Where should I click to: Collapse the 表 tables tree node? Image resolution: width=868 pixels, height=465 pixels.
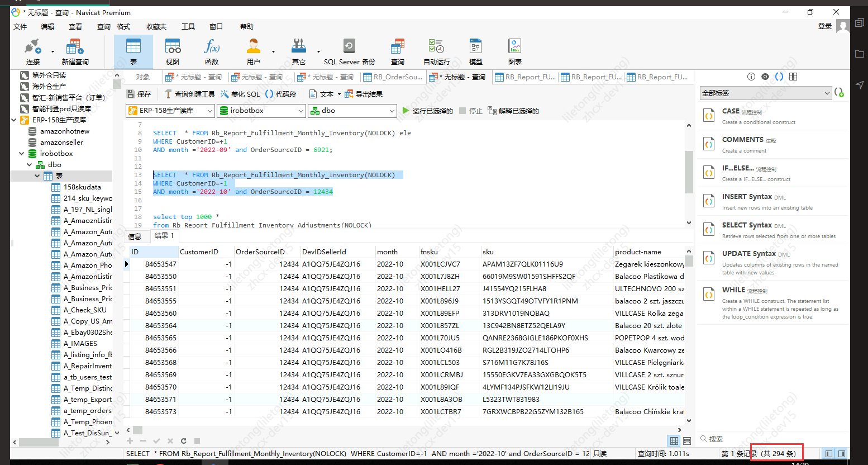pyautogui.click(x=37, y=175)
